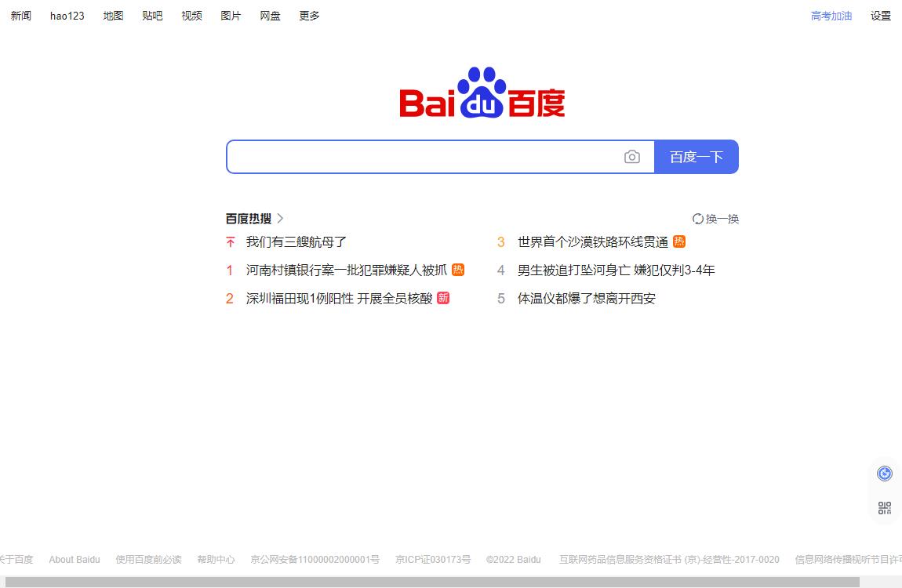Click the 热 badge after 沙漠铁路 headline
Screen dimensions: 902x588
678,241
